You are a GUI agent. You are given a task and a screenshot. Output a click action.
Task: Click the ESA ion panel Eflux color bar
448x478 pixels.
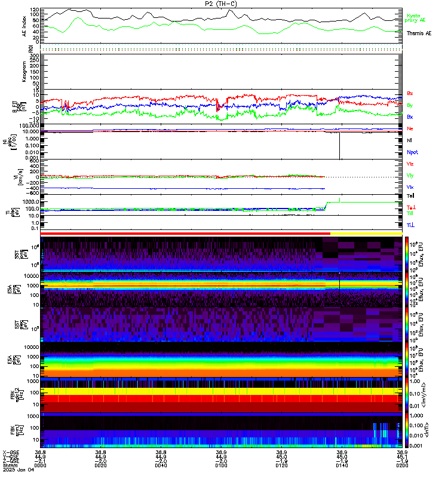pyautogui.click(x=407, y=289)
